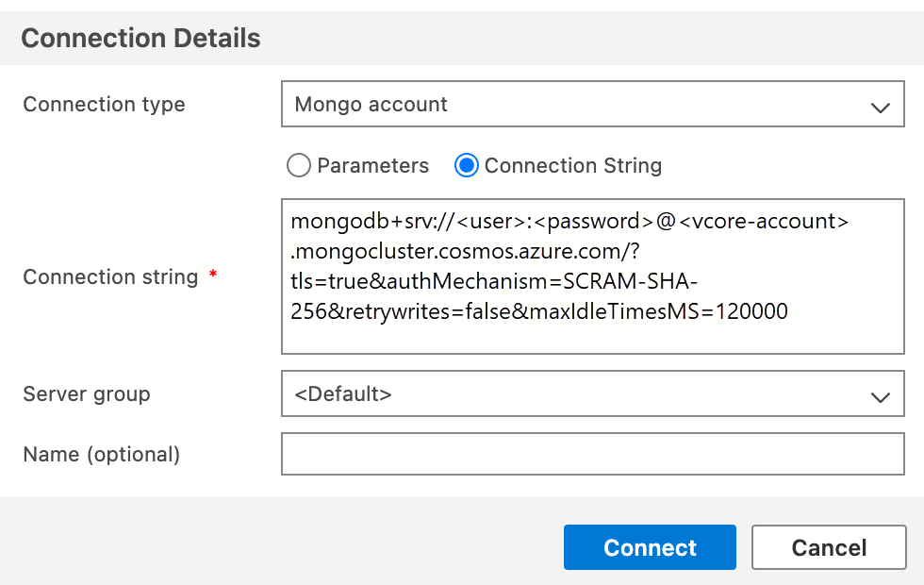The width and height of the screenshot is (924, 585).
Task: Click the chevron arrow beside <Default>
Action: click(880, 396)
